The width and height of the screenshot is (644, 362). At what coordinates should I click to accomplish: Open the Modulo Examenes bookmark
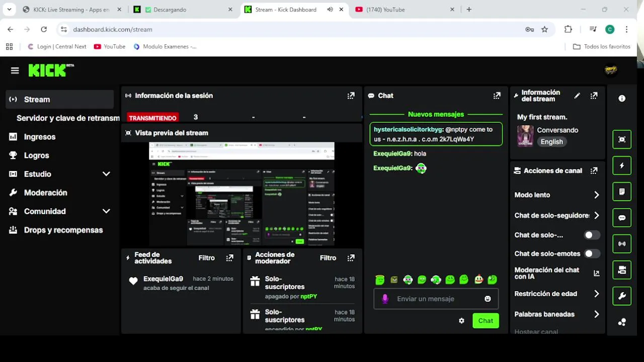click(165, 47)
